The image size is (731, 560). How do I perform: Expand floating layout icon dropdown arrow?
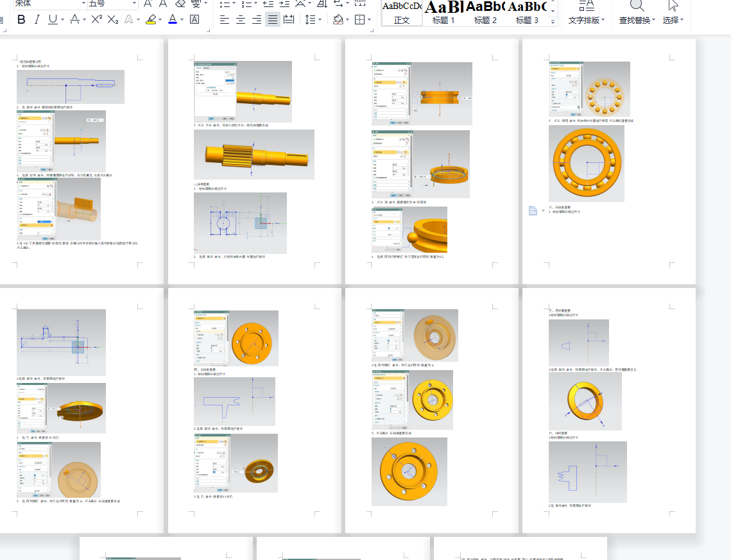click(543, 211)
